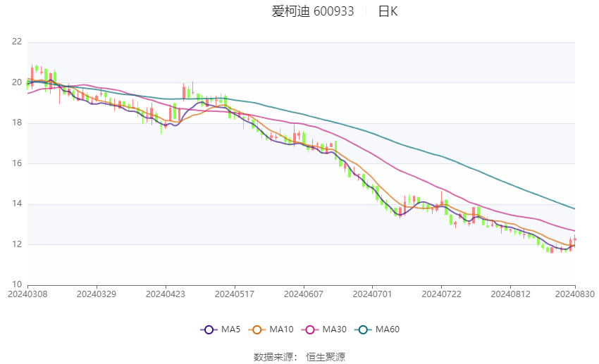Screen dimensions: 599x364
Task: Click the y-axis value 16
Action: click(x=17, y=163)
